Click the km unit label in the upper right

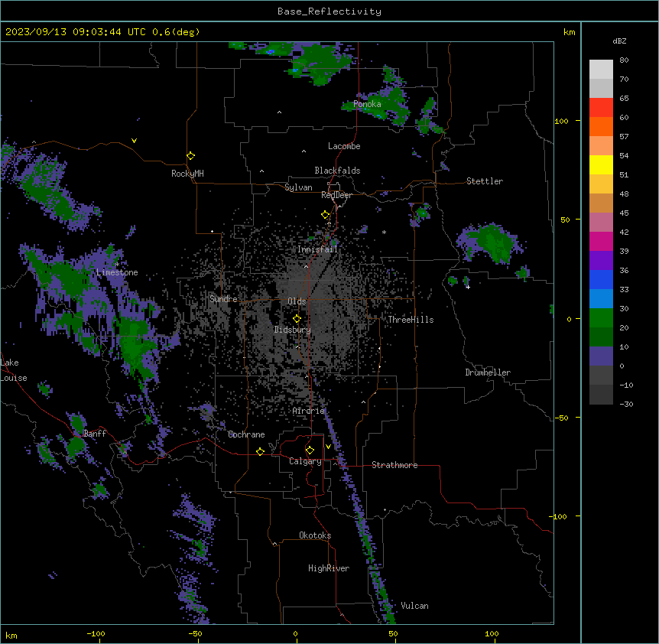point(569,32)
